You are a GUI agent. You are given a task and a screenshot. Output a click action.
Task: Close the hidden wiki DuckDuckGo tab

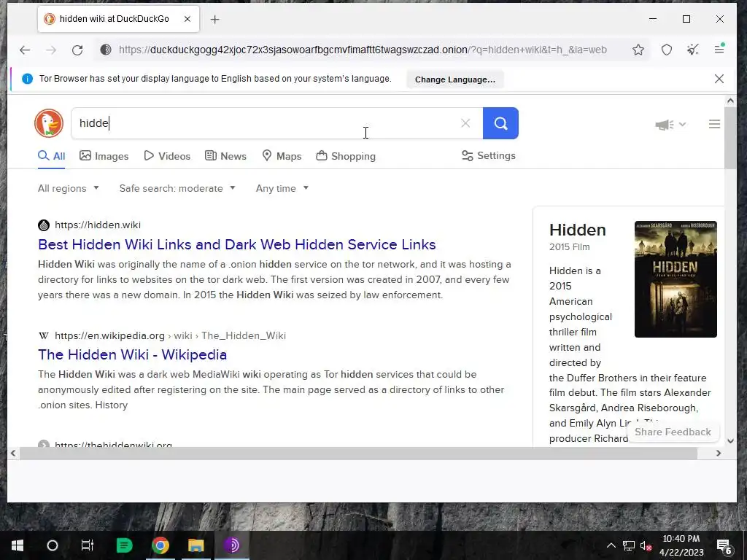click(187, 19)
